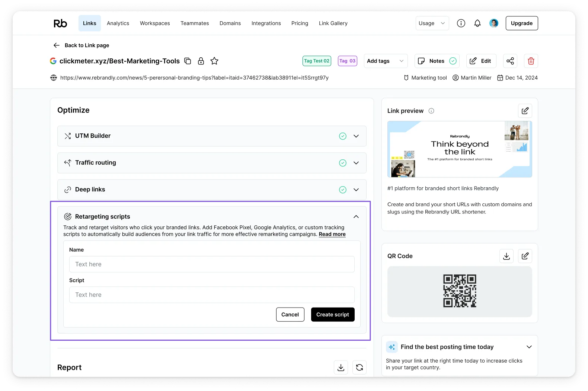Viewport: 588px width, 391px height.
Task: Delete link with trash icon
Action: point(531,61)
